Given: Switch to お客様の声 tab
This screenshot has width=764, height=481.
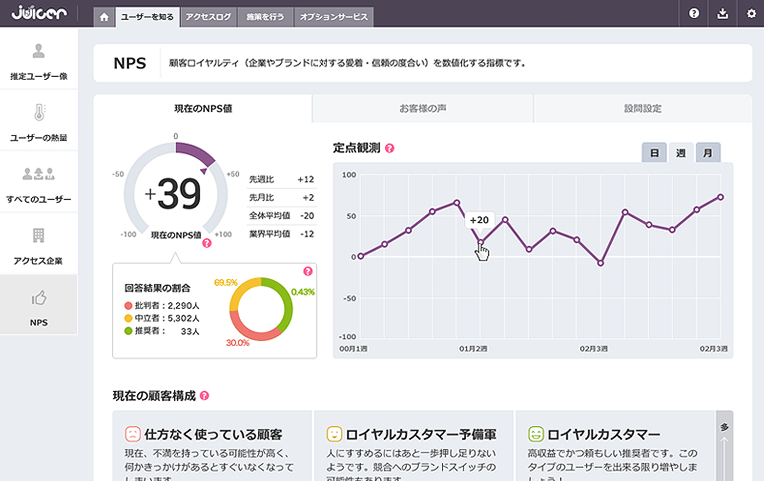Looking at the screenshot, I should pyautogui.click(x=422, y=108).
